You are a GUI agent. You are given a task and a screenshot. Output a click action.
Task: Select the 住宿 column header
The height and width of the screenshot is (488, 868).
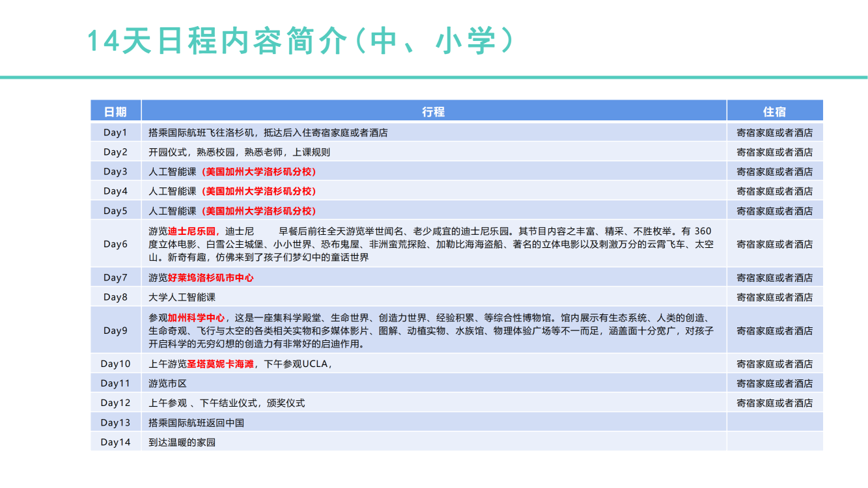pos(774,111)
